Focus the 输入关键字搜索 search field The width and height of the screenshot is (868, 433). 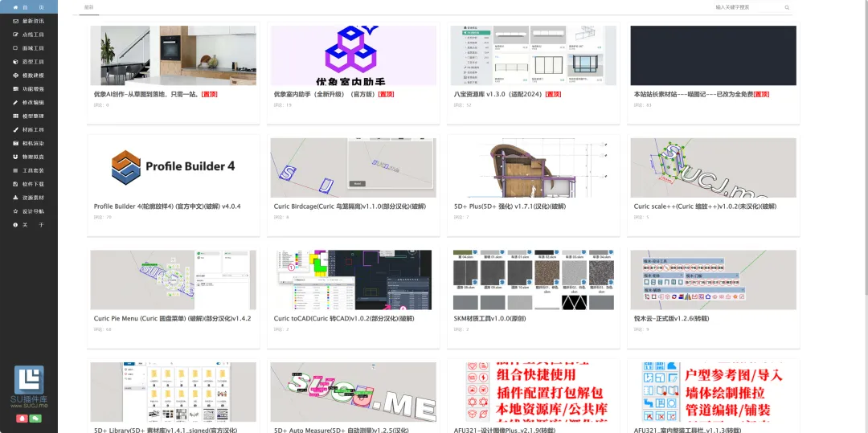(747, 8)
